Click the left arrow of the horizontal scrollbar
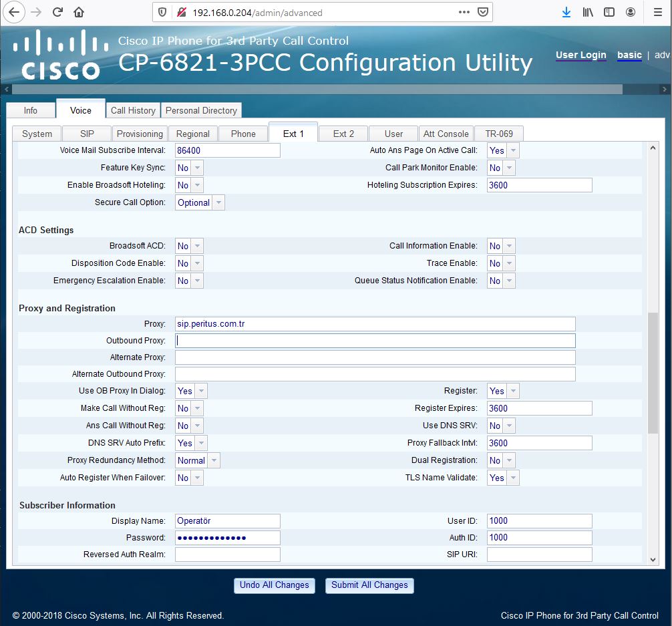672x626 pixels. [x=7, y=89]
